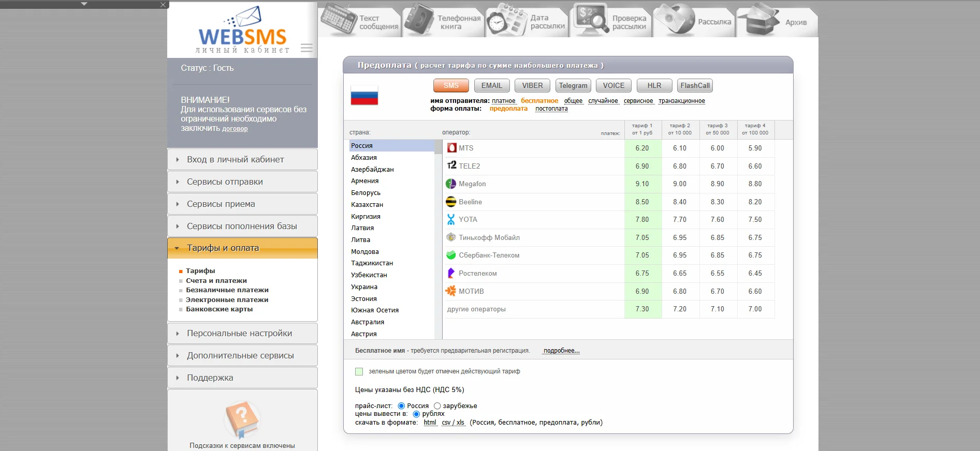Expand Сервисы приема section
The width and height of the screenshot is (980, 451).
pos(242,204)
